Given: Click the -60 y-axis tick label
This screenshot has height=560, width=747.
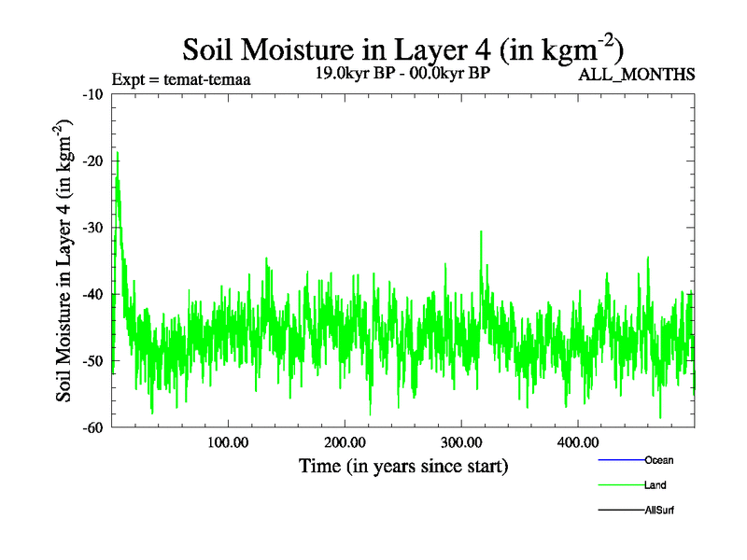Looking at the screenshot, I should pos(92,427).
